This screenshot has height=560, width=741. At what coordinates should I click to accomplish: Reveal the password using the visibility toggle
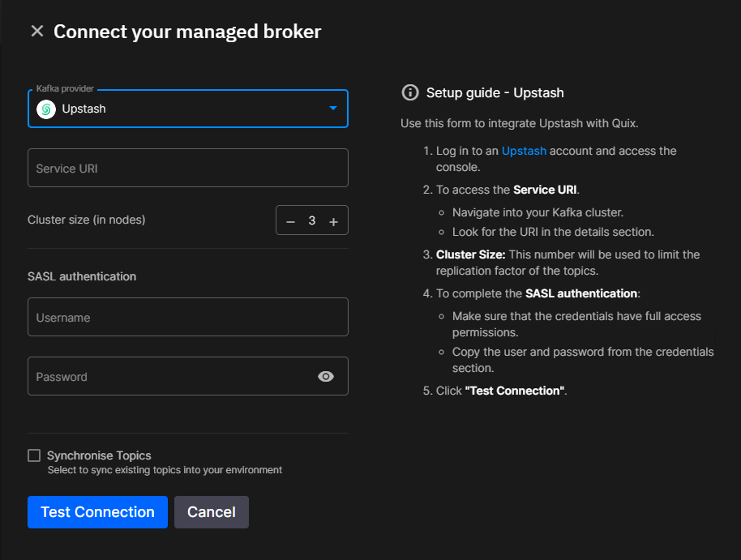coord(326,376)
